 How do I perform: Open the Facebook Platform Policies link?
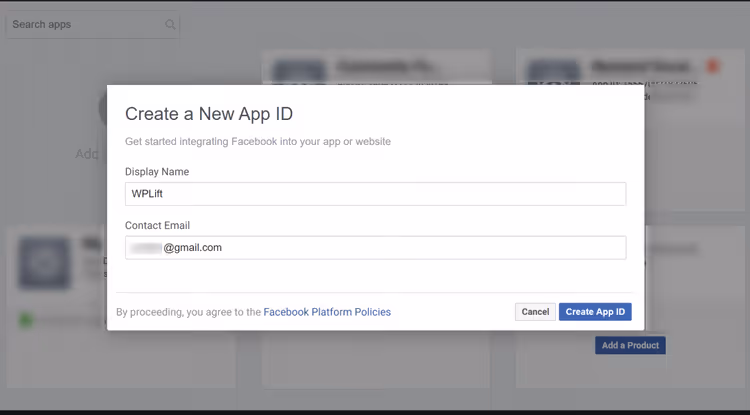[327, 312]
